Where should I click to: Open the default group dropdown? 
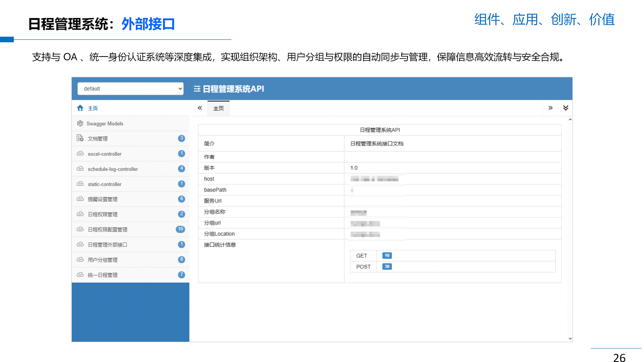click(x=130, y=89)
